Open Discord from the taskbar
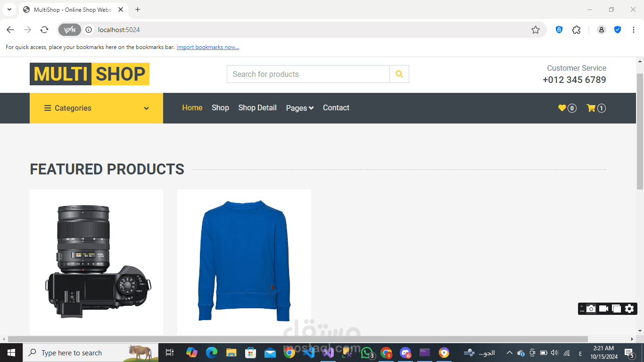 tap(405, 353)
